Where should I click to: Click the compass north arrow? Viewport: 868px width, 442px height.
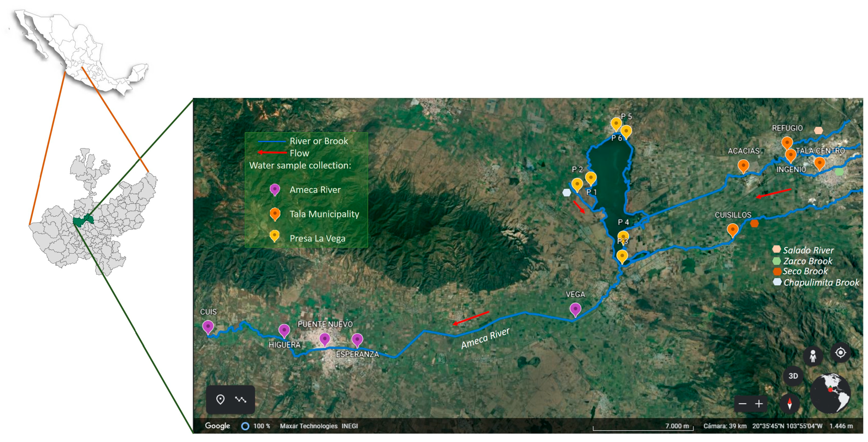coord(789,403)
